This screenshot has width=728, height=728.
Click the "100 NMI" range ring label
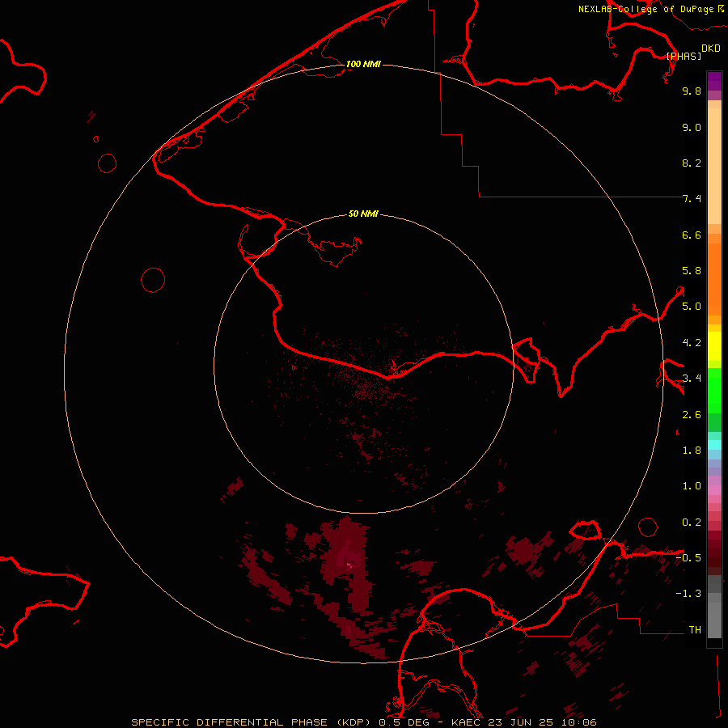point(363,64)
